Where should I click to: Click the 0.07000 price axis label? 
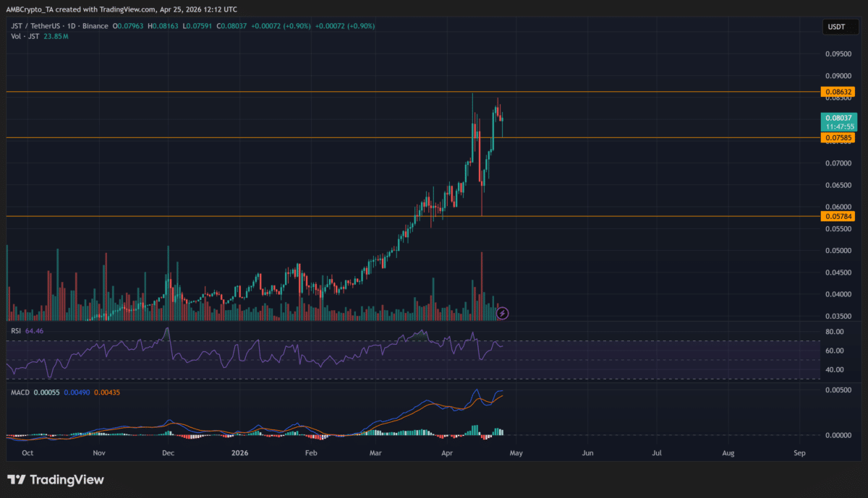coord(837,163)
